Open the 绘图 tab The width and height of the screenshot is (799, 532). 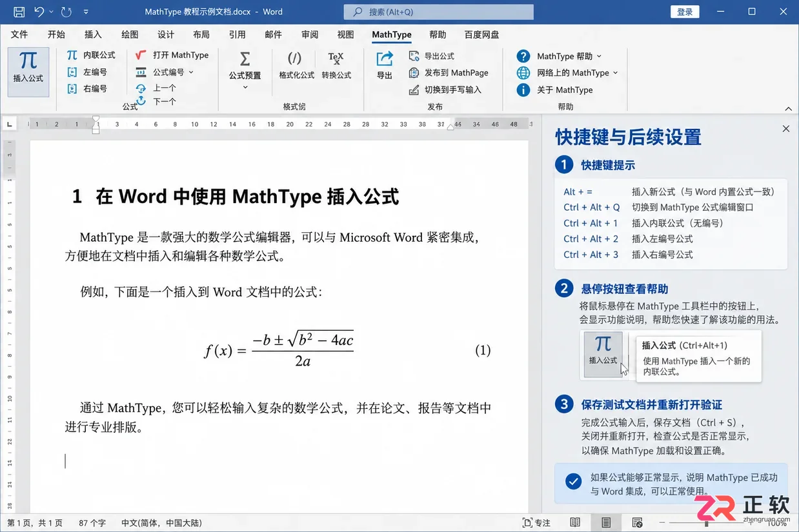[x=130, y=35]
